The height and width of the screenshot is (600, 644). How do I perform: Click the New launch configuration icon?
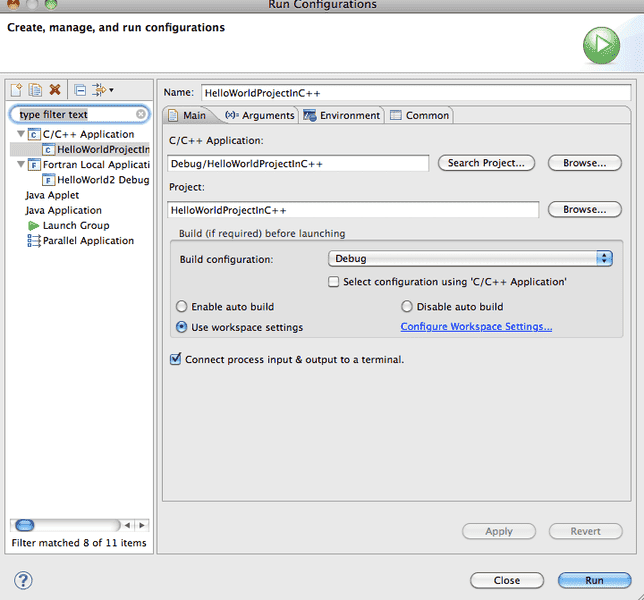point(17,90)
